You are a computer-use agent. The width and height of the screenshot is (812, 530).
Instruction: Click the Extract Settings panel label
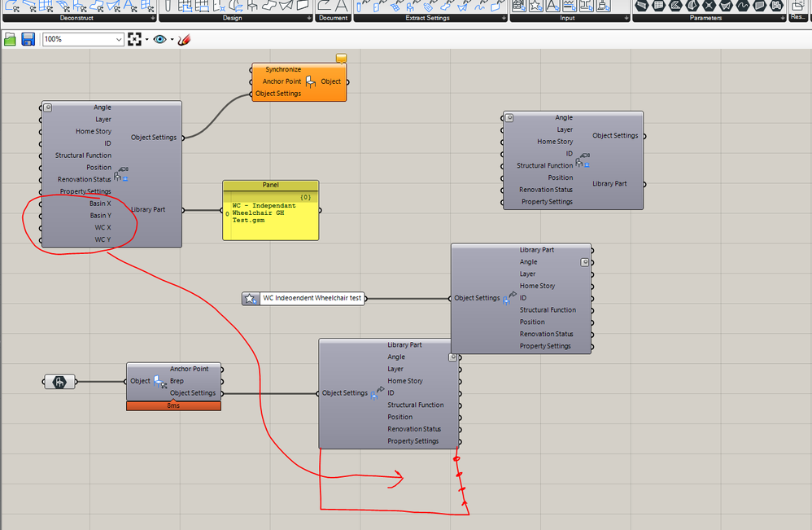coord(427,18)
